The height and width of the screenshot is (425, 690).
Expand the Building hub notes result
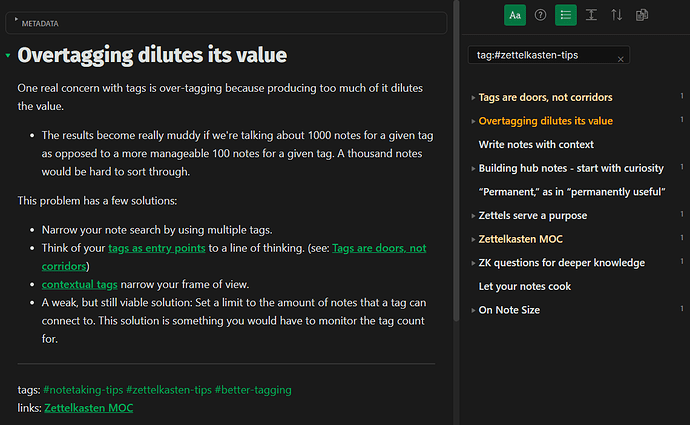(x=473, y=169)
